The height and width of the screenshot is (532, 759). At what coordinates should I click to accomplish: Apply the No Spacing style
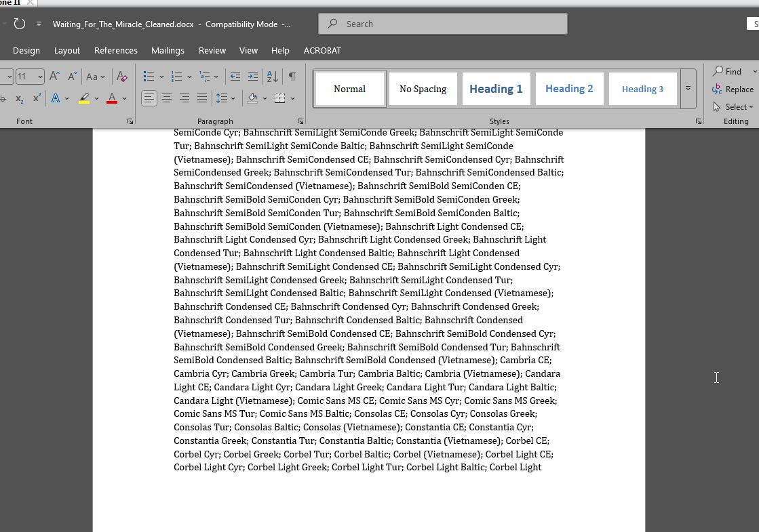pyautogui.click(x=423, y=89)
